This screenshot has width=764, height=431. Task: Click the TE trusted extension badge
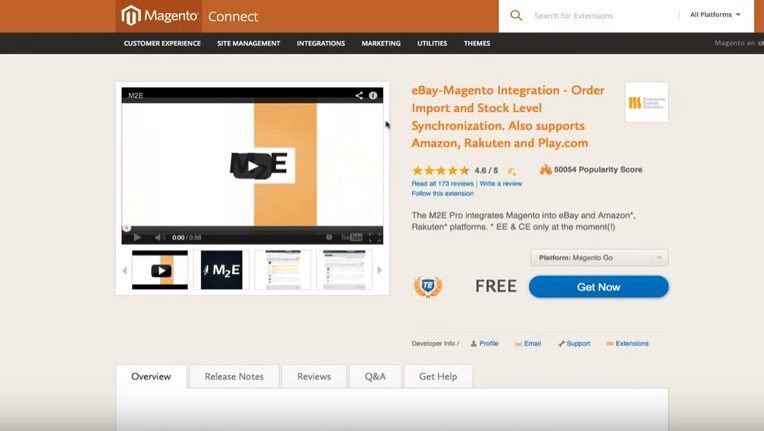click(428, 286)
